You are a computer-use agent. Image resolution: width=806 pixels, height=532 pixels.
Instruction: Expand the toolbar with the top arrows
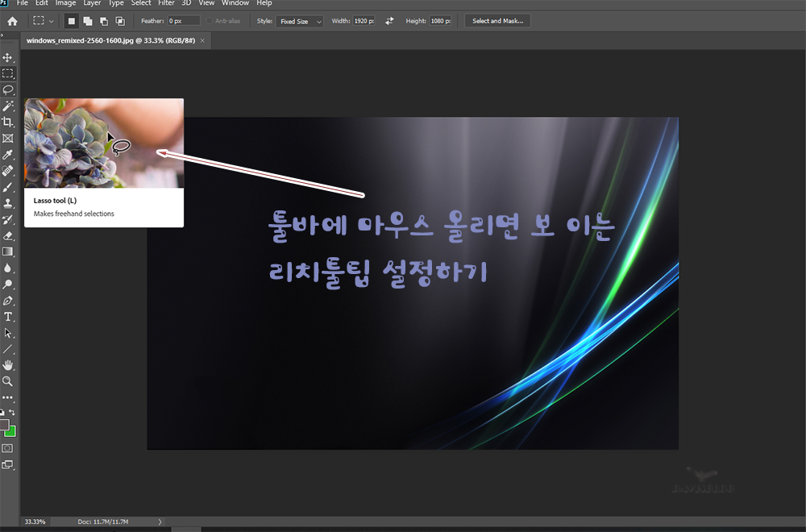coord(2,35)
